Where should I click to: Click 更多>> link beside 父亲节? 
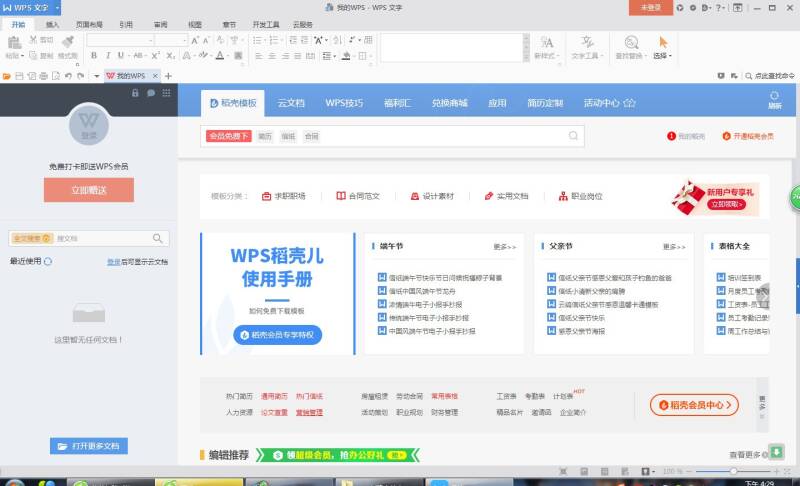tap(674, 247)
